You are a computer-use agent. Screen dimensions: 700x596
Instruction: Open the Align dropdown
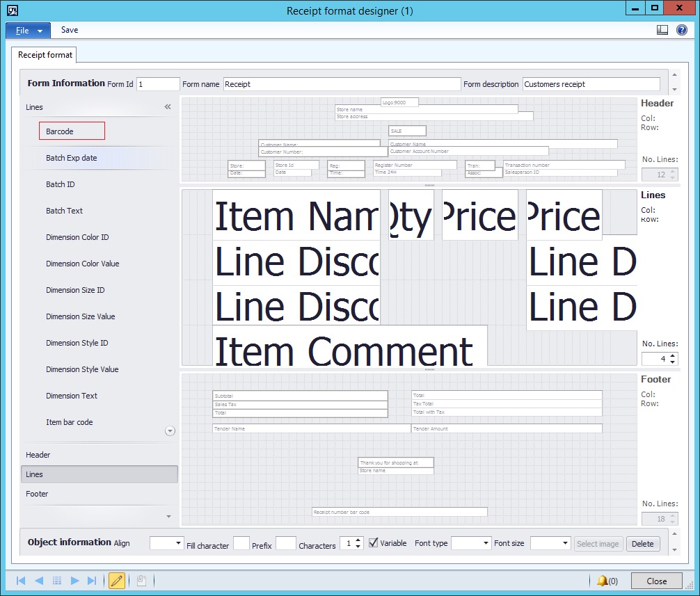coord(166,543)
